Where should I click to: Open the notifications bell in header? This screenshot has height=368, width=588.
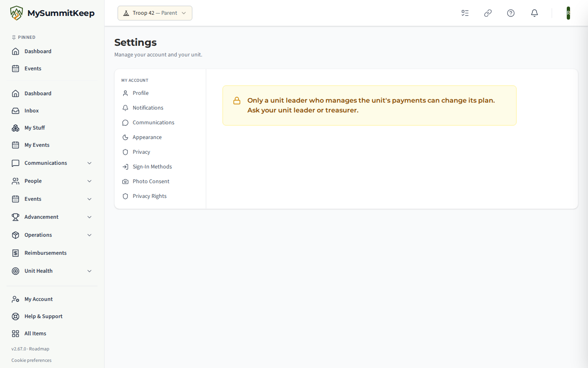coord(535,13)
